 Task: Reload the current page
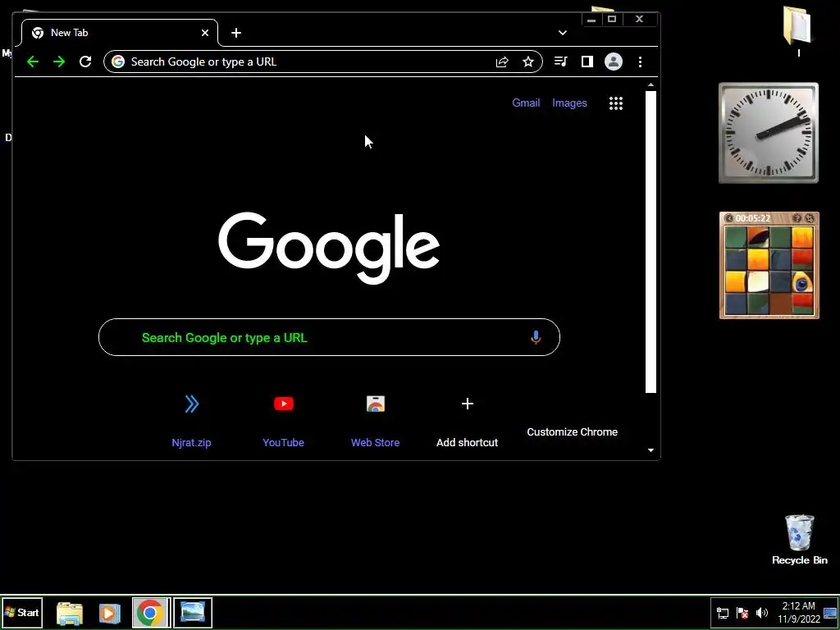point(85,62)
